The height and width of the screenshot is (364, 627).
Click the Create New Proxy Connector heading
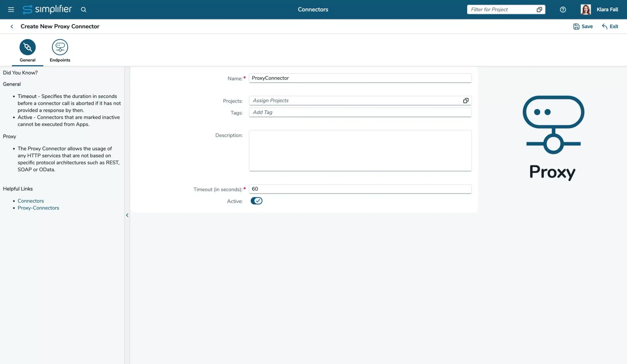click(60, 26)
